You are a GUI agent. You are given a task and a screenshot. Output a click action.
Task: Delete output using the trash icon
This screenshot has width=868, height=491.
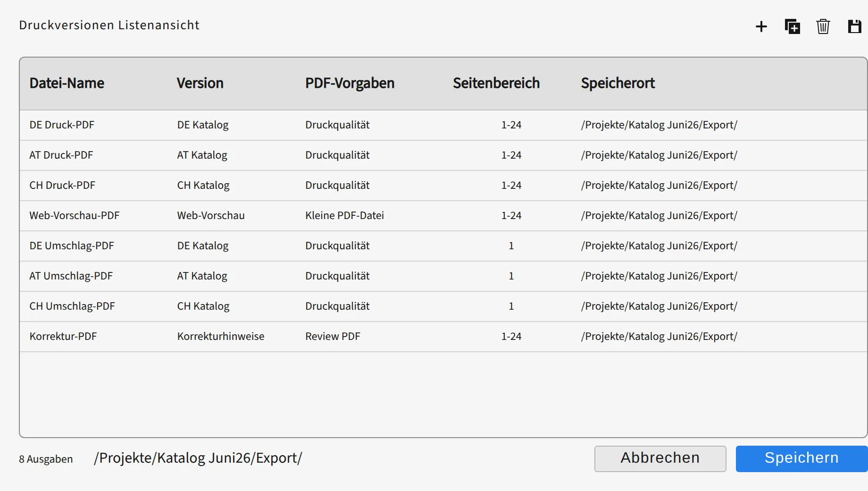[823, 26]
